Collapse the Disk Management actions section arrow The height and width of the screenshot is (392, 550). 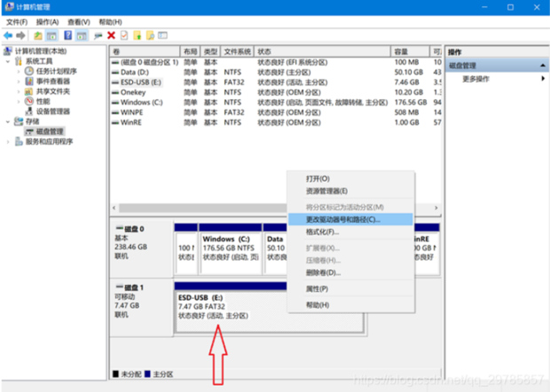[x=542, y=66]
